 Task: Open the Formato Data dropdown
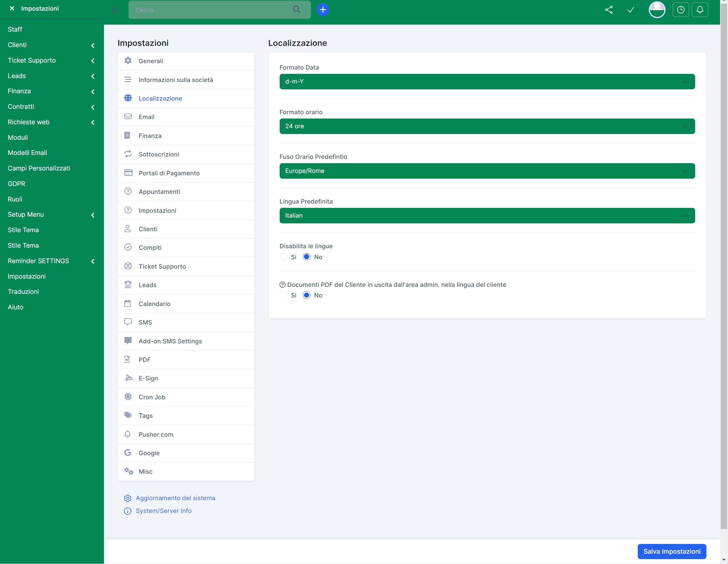pos(487,81)
